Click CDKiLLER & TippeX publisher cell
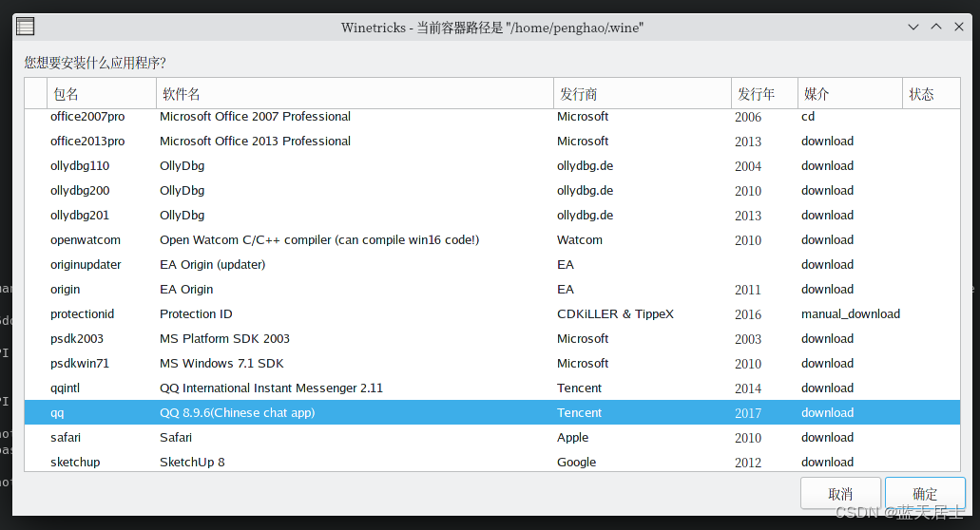Screen dimensions: 980x530 pos(615,314)
